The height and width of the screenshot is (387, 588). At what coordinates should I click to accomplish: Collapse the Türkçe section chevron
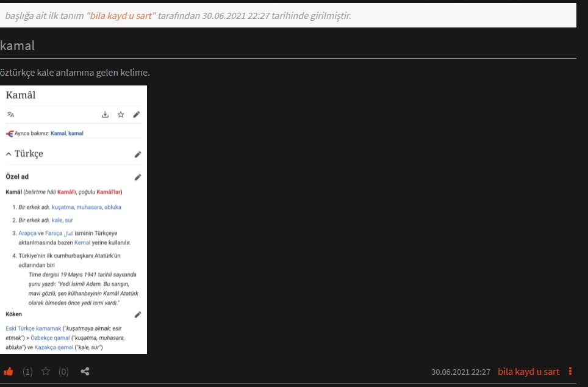point(9,154)
